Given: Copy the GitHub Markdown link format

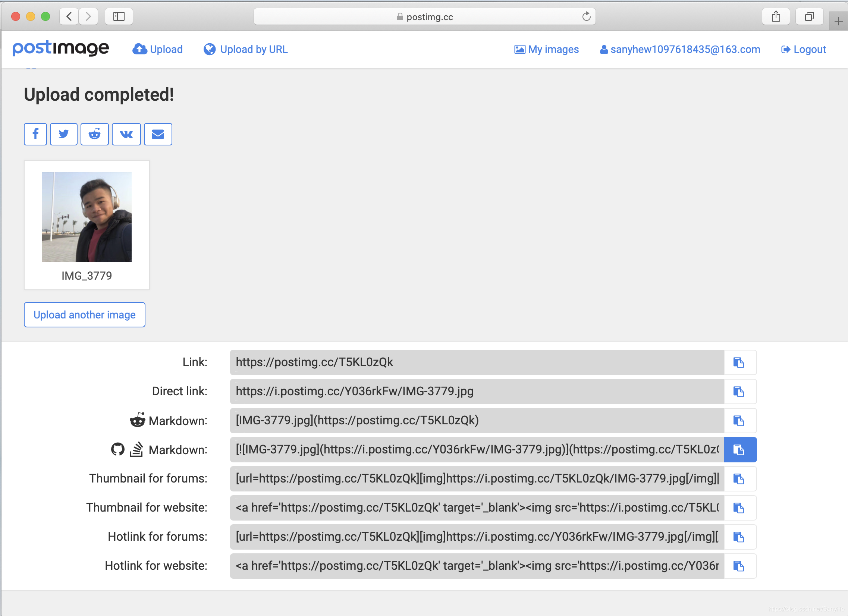Looking at the screenshot, I should pyautogui.click(x=739, y=449).
